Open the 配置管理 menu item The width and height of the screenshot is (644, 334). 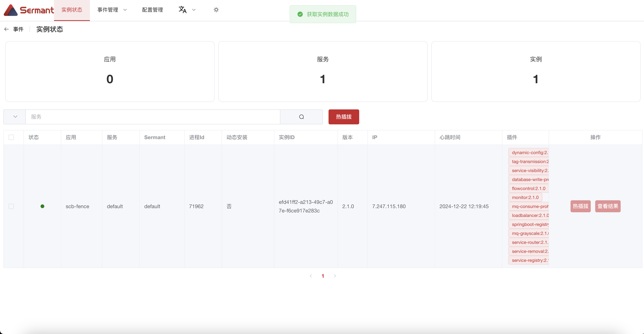click(x=152, y=10)
